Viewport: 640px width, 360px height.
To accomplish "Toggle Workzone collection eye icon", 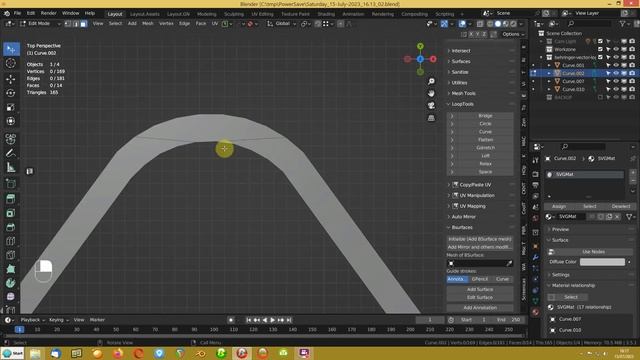I will 616,49.
